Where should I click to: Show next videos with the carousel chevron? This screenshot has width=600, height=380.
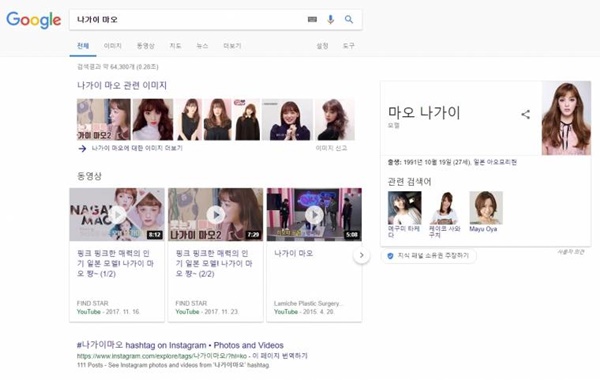coord(362,255)
